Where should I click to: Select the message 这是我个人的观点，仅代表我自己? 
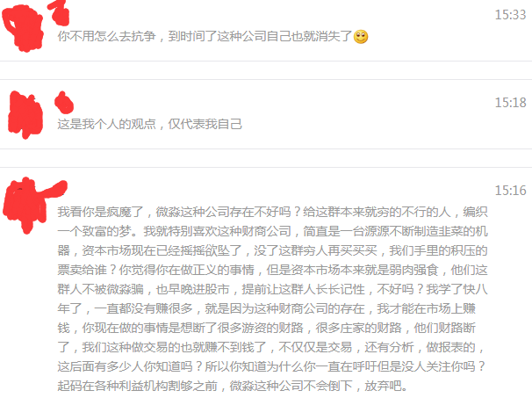pyautogui.click(x=149, y=124)
